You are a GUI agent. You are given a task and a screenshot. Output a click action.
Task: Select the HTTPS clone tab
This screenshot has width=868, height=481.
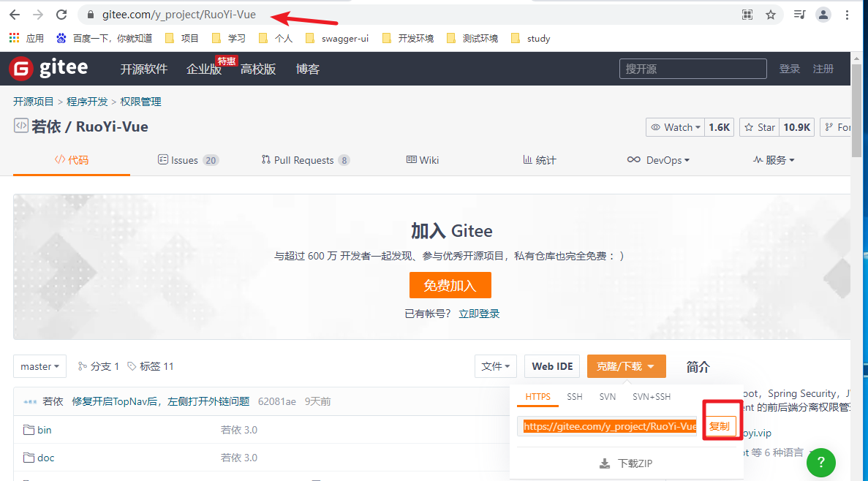pos(537,397)
